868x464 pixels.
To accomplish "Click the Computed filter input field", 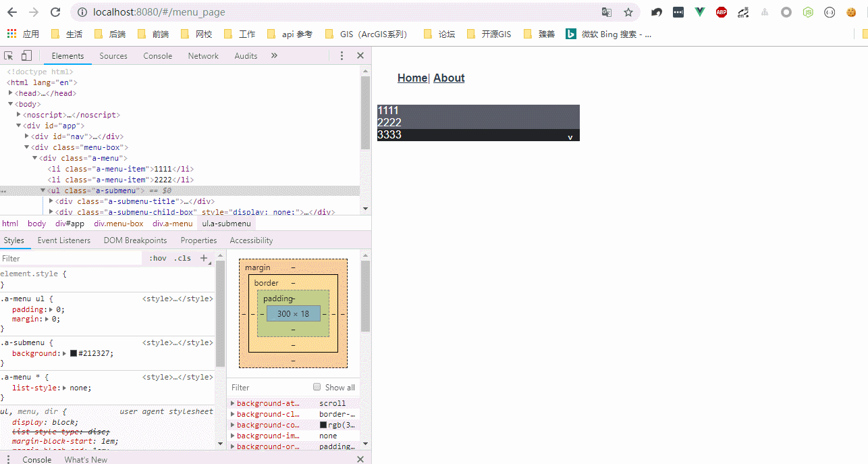I will [x=269, y=387].
